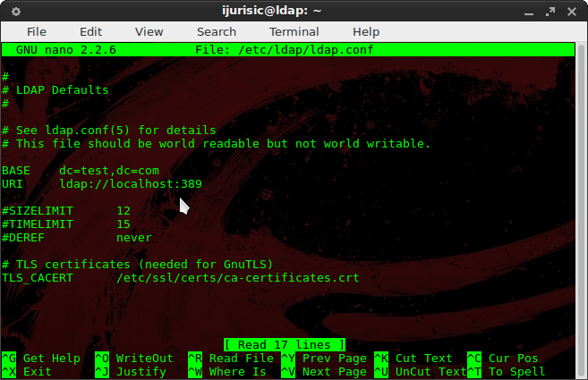The image size is (588, 380).
Task: Open the Help menu
Action: point(366,32)
